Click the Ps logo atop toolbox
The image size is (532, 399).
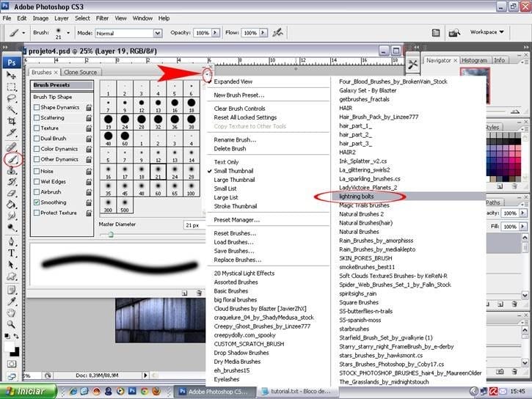[x=11, y=62]
